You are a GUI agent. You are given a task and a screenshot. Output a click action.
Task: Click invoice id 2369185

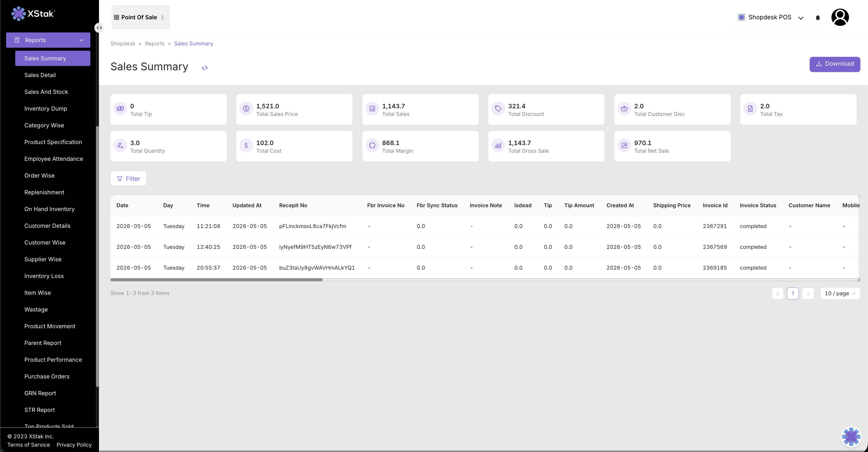pyautogui.click(x=715, y=268)
